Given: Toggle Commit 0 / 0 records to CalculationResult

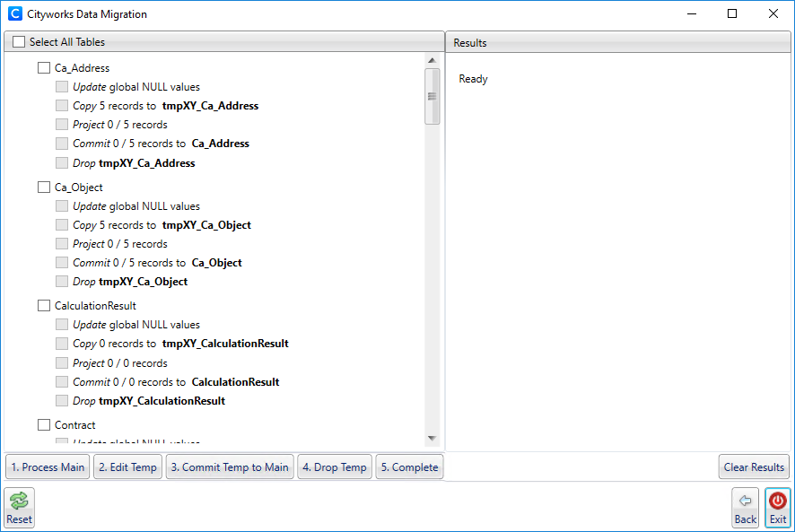Looking at the screenshot, I should [62, 381].
